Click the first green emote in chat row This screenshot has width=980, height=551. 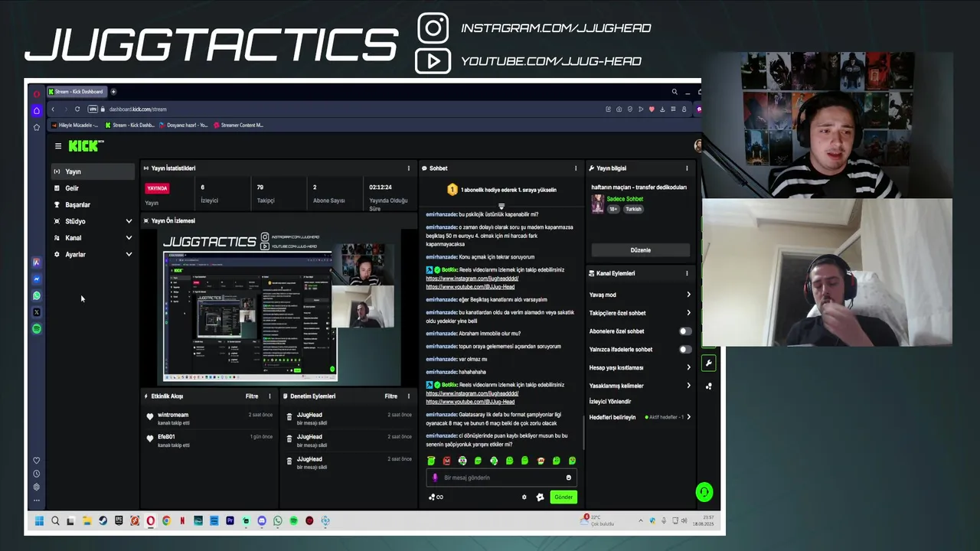431,461
